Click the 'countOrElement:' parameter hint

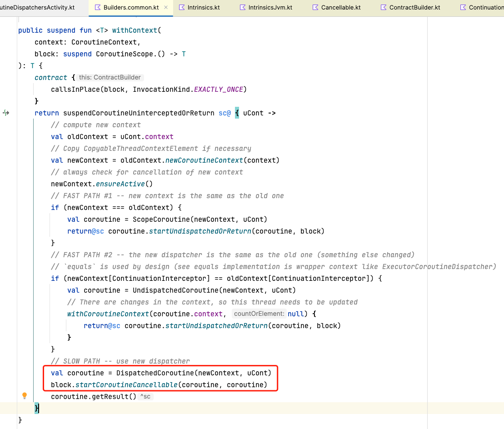[x=259, y=314]
